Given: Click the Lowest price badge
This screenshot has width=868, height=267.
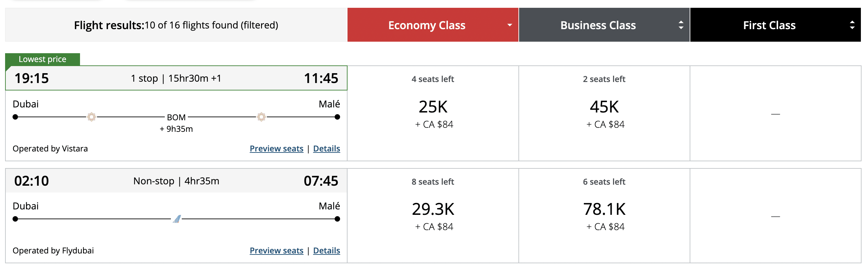Looking at the screenshot, I should 42,59.
